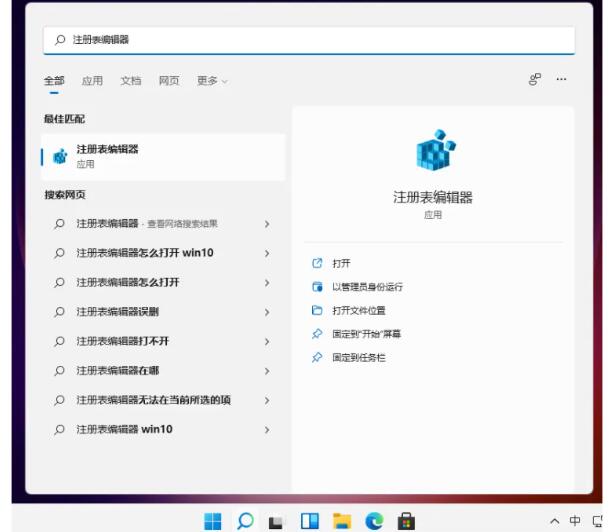Viewport: 616px width, 532px height.
Task: Click 打开 to launch registry editor
Action: (x=341, y=263)
